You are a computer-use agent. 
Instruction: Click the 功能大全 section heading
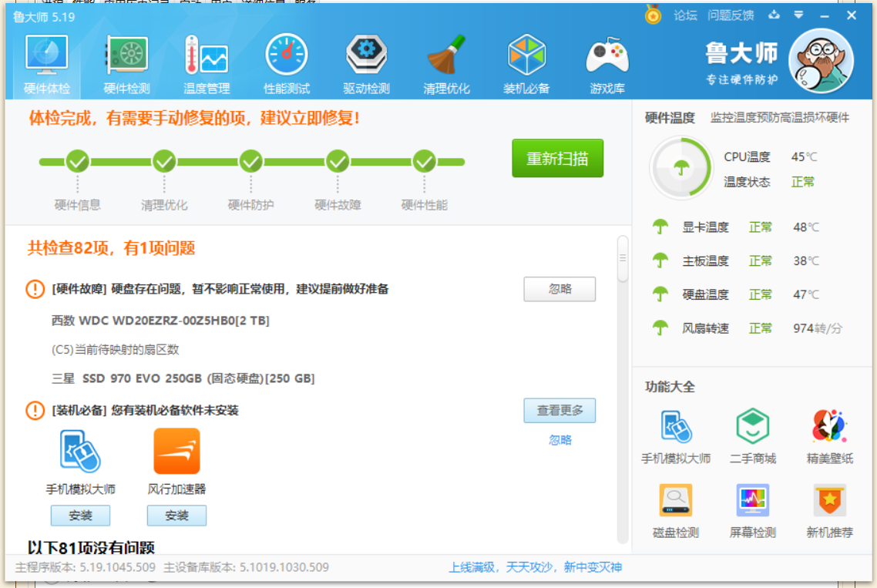coord(670,387)
